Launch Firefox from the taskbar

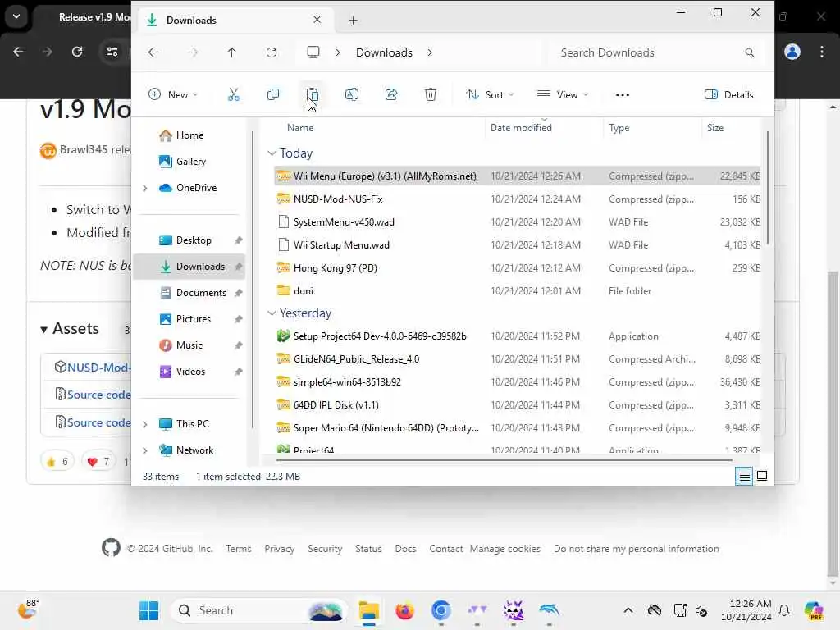pyautogui.click(x=405, y=610)
